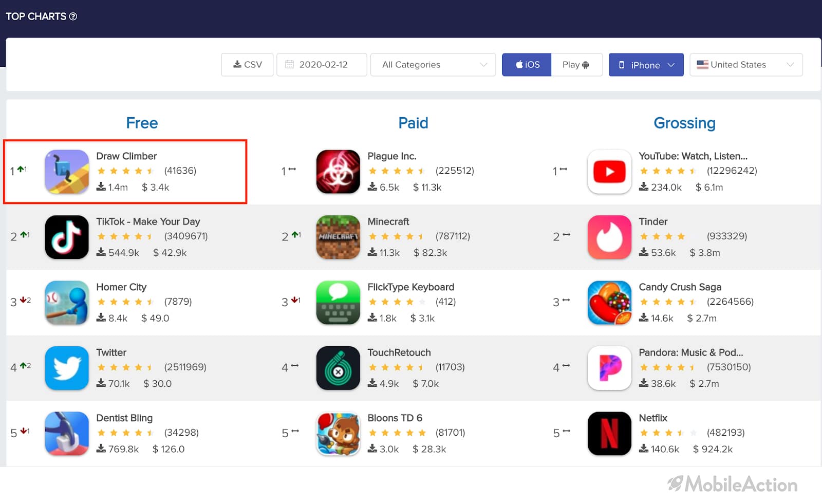Open the Bloons TD 6 app icon

338,433
